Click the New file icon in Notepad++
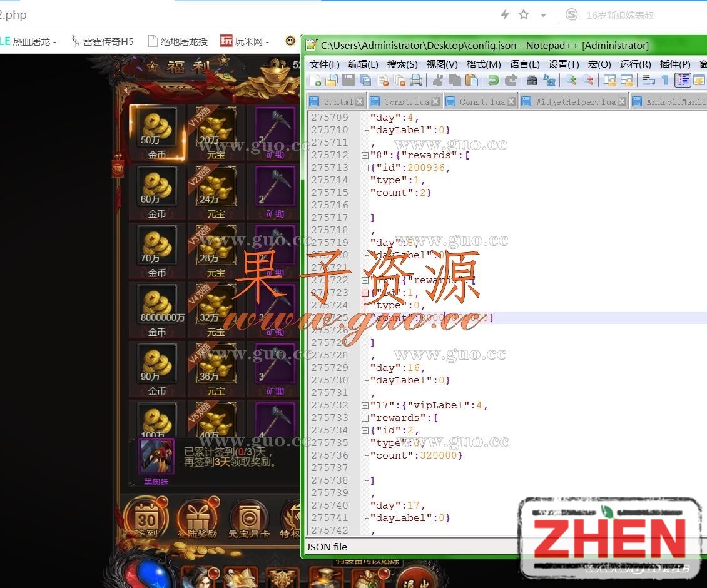This screenshot has width=707, height=588. coord(315,81)
